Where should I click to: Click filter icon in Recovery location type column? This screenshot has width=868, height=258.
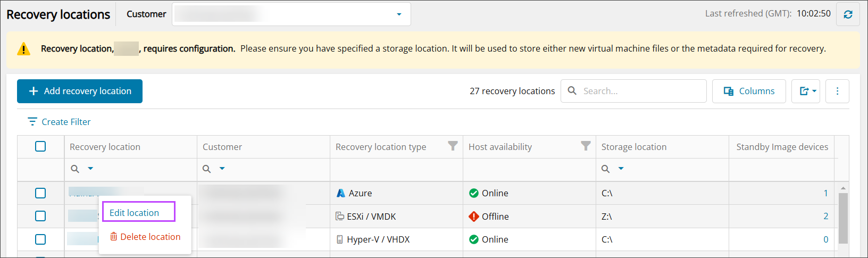(x=453, y=146)
